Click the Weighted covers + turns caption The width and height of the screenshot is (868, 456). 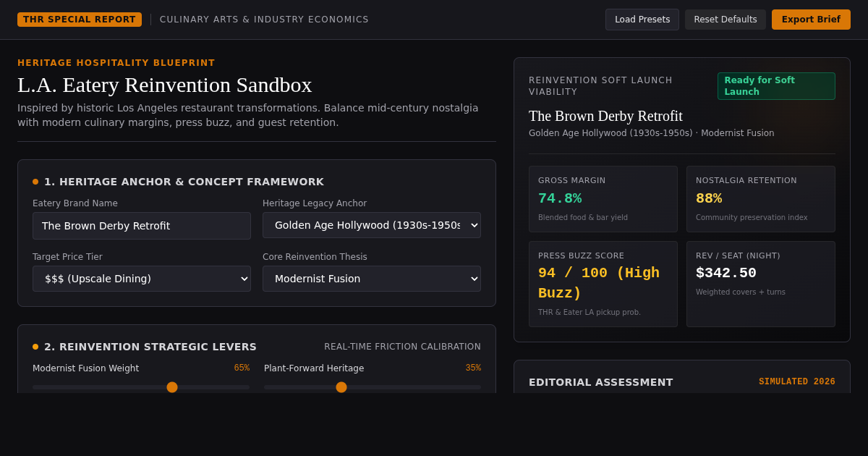tap(741, 292)
